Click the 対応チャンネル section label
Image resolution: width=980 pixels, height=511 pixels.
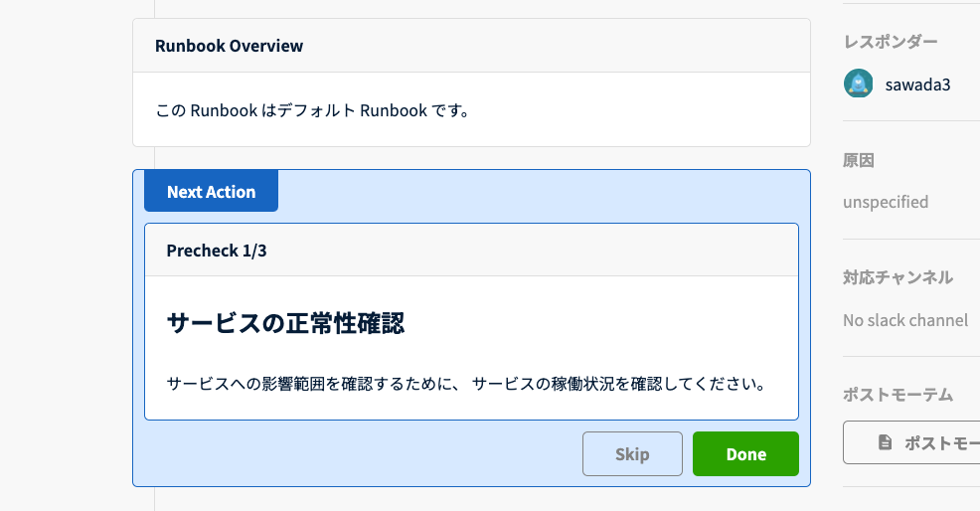tap(898, 277)
